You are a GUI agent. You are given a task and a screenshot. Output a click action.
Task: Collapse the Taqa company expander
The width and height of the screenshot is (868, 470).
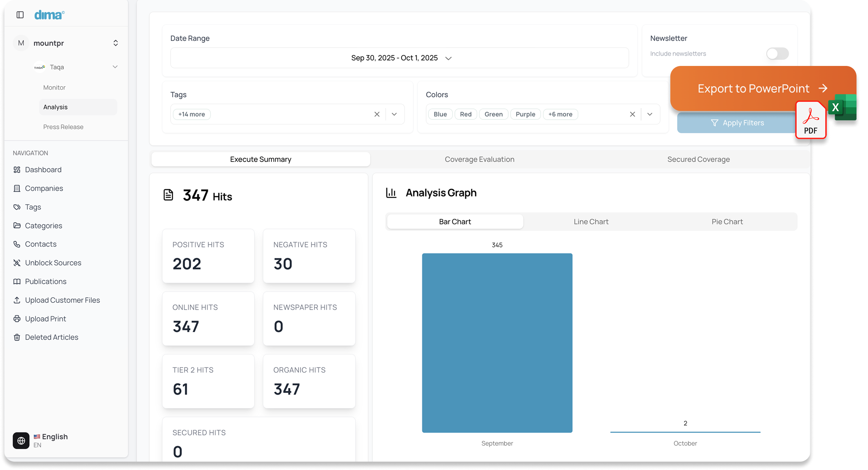(115, 67)
